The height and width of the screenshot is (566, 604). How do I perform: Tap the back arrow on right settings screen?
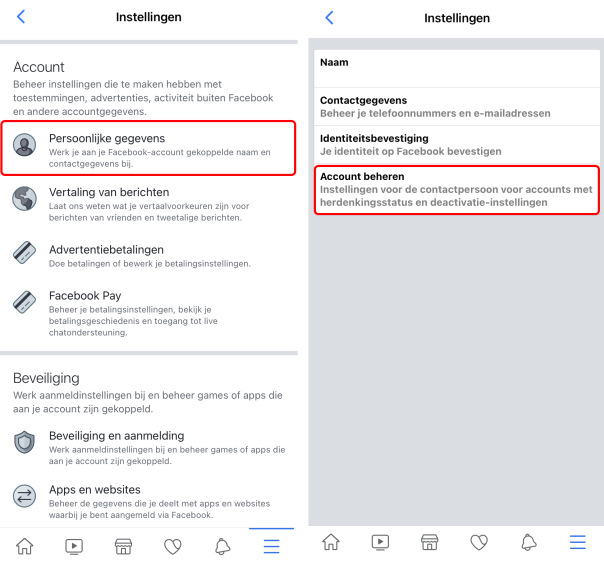(329, 17)
